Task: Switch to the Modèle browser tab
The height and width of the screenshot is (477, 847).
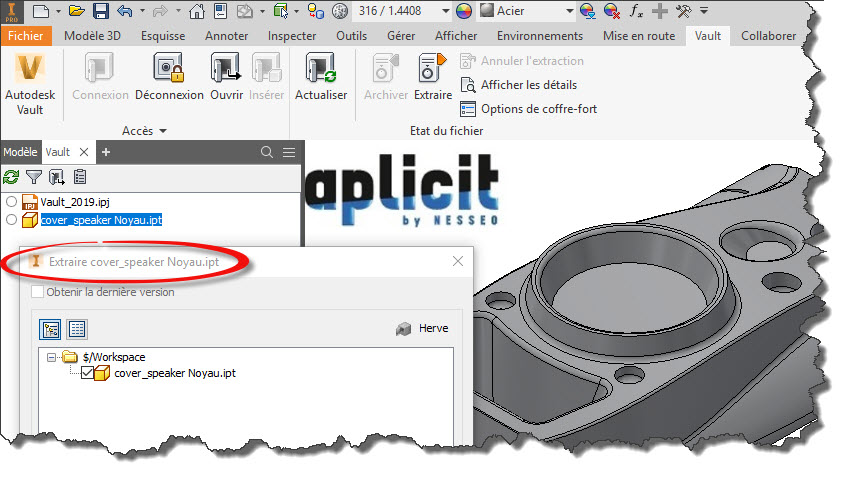Action: click(19, 152)
